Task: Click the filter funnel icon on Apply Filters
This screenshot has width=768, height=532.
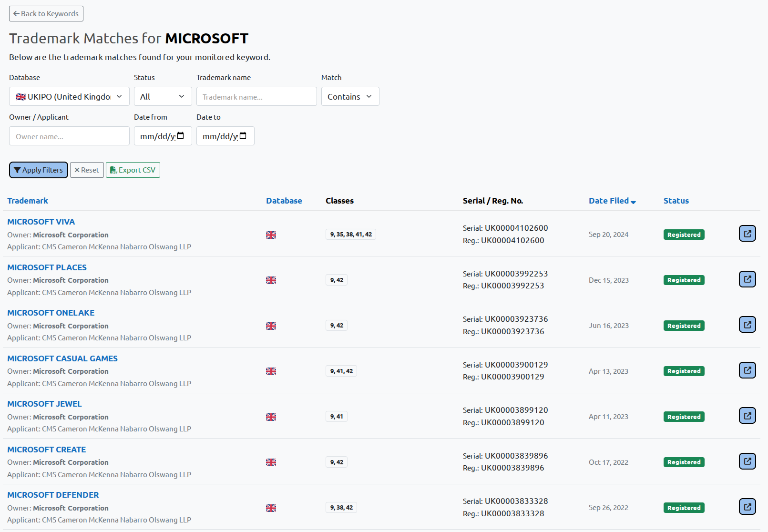Action: [18, 170]
